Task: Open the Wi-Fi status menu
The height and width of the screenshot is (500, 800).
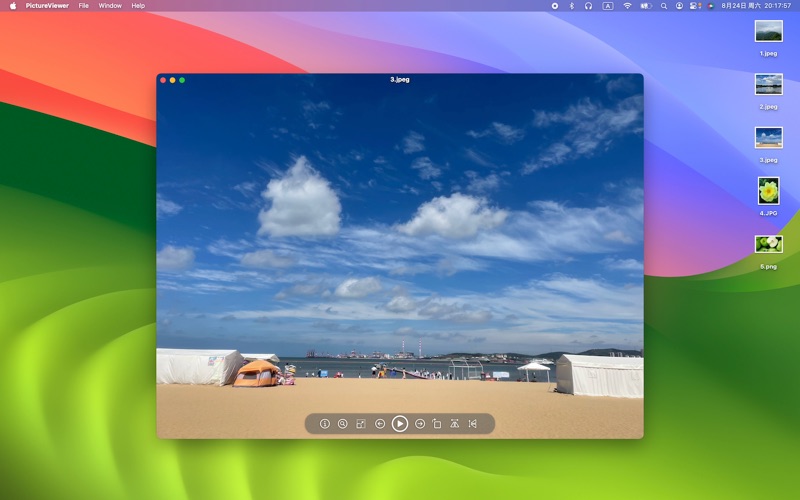Action: [x=627, y=5]
